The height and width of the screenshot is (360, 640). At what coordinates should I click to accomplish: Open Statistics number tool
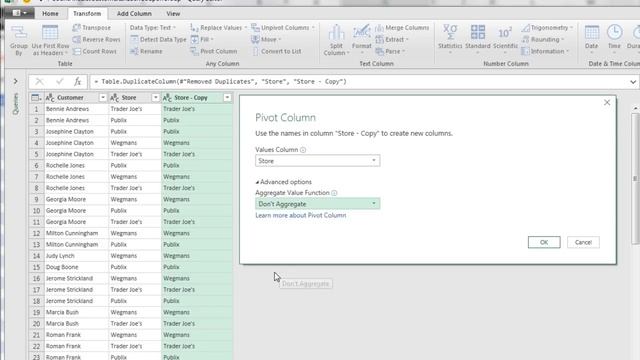click(450, 39)
